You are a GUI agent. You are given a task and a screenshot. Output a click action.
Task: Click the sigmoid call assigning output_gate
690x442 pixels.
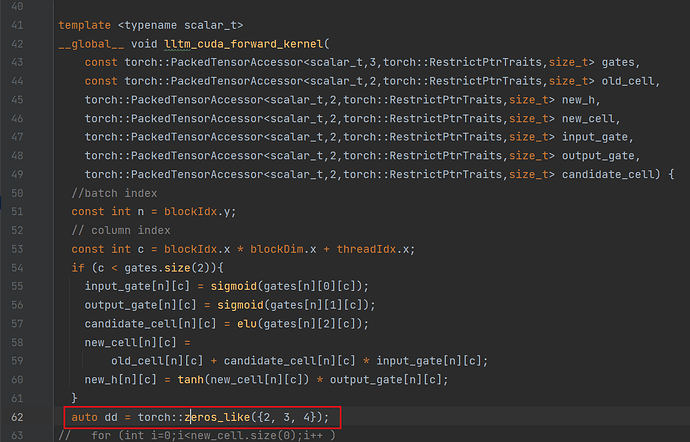tap(240, 305)
